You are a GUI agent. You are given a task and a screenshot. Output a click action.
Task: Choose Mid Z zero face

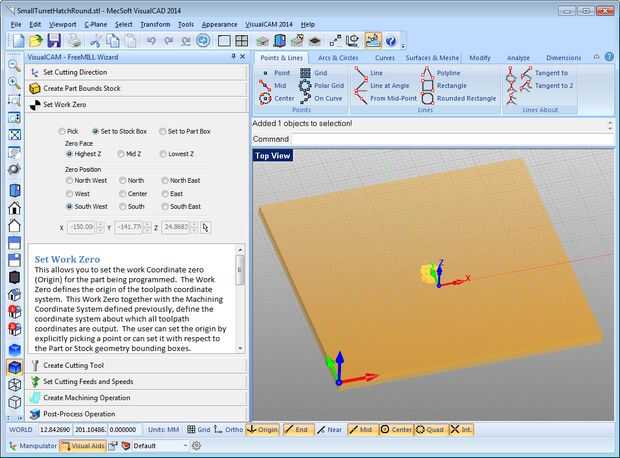point(129,154)
